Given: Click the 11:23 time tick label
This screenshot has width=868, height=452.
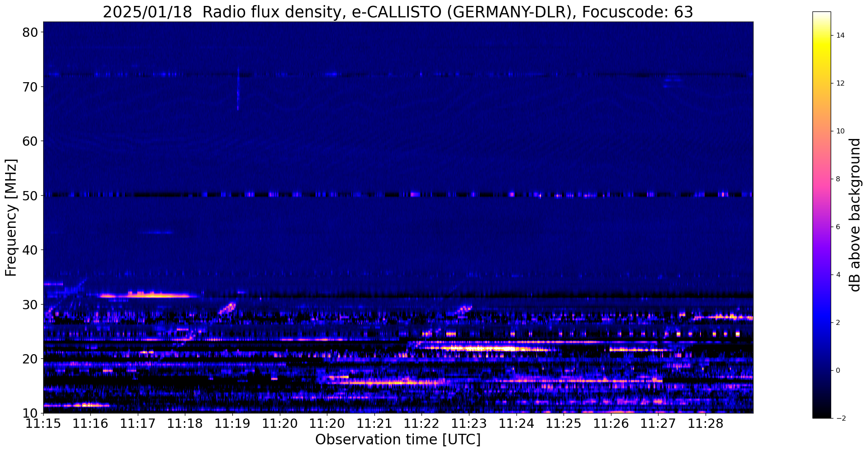Looking at the screenshot, I should coord(469,424).
